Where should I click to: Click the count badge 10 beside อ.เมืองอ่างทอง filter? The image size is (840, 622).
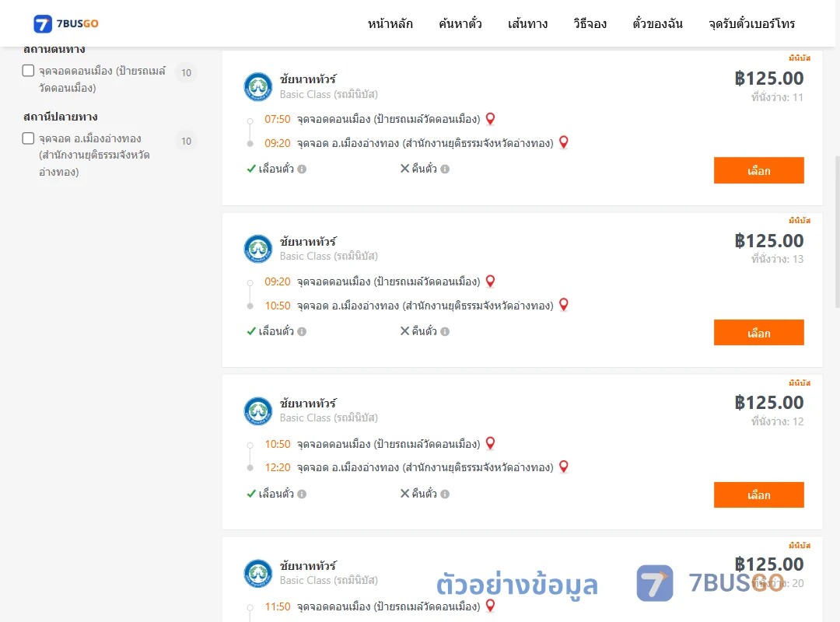pyautogui.click(x=186, y=141)
